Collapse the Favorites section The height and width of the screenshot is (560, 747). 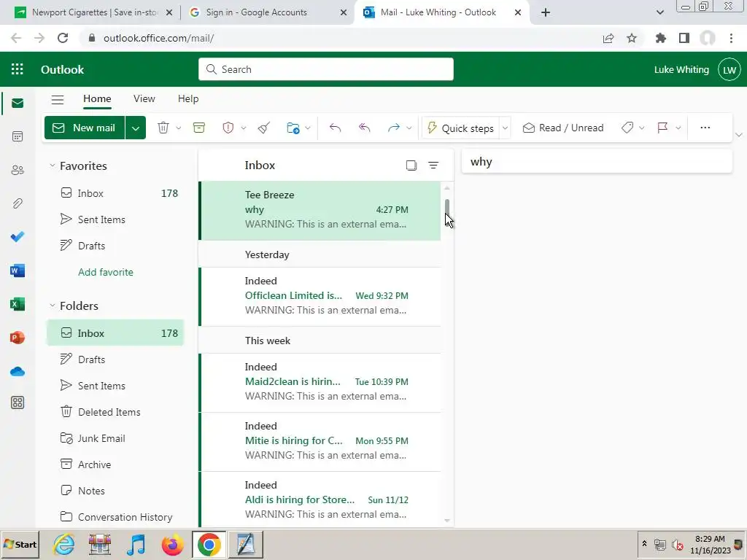pyautogui.click(x=53, y=166)
